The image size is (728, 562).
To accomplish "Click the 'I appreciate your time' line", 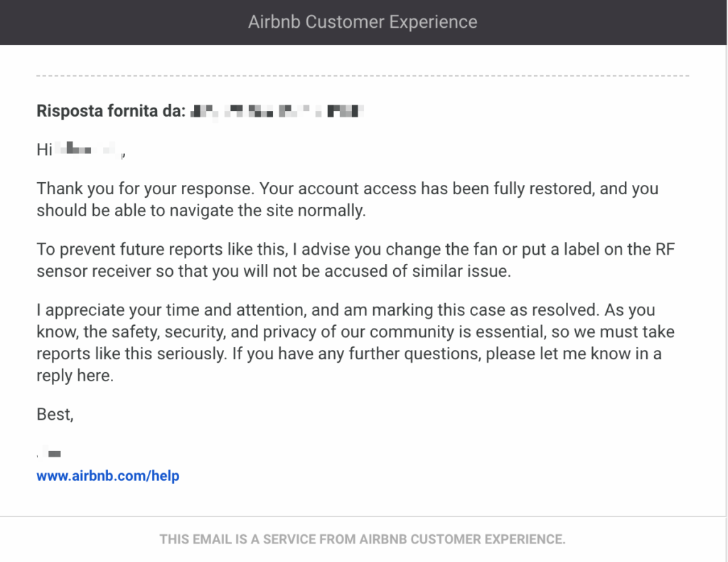I will tap(346, 309).
